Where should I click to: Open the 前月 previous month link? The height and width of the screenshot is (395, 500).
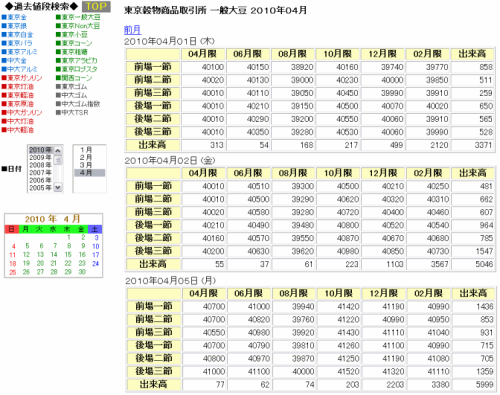[132, 30]
